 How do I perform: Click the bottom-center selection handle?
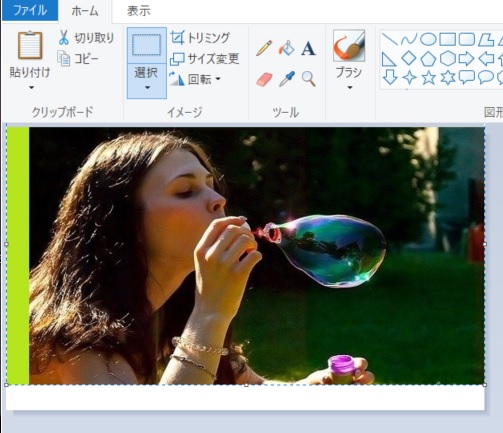(246, 385)
